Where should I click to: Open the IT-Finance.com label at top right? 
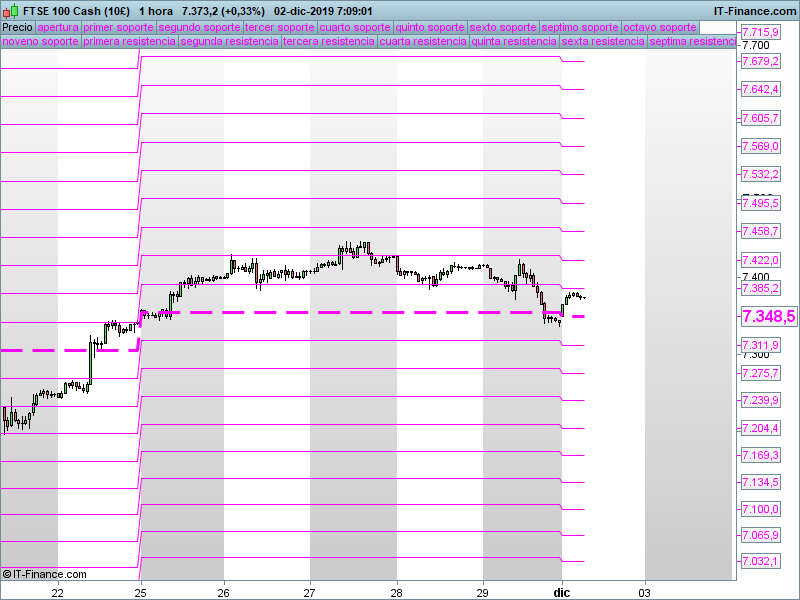pyautogui.click(x=755, y=11)
